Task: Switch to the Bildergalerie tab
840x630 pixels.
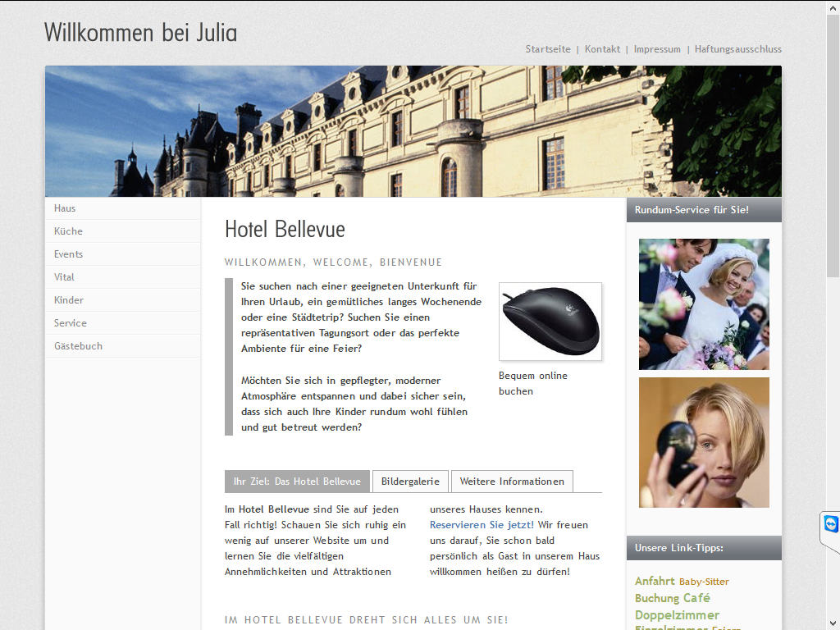Action: click(x=410, y=482)
